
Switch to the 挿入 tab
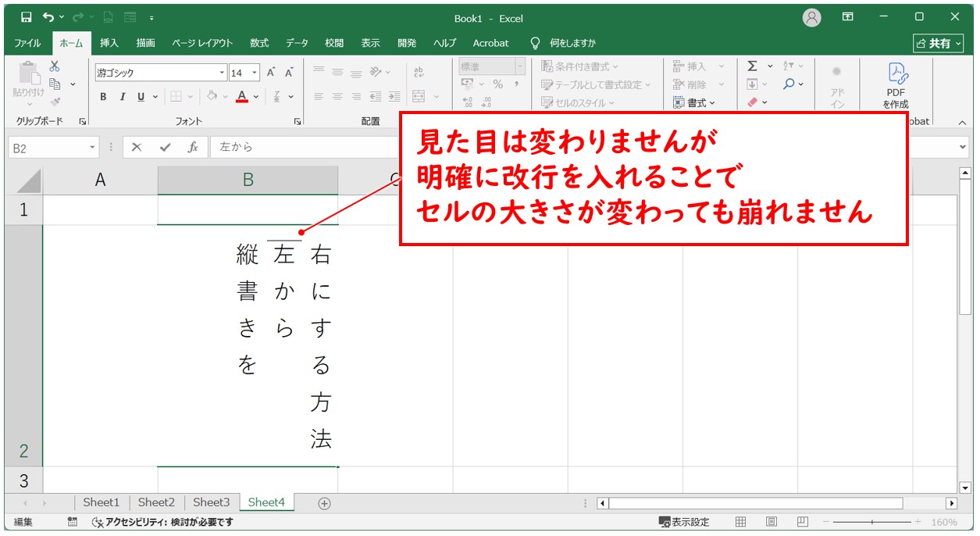coord(109,43)
